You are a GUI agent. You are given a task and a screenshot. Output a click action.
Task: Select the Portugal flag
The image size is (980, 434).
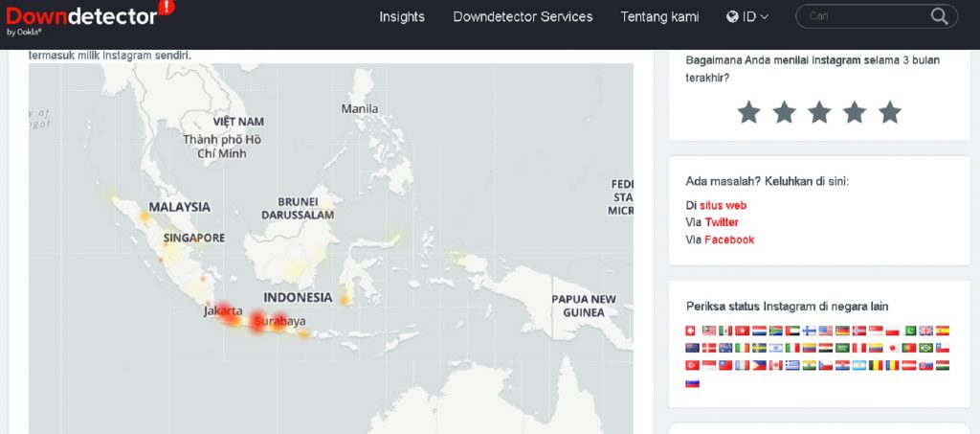coord(909,348)
